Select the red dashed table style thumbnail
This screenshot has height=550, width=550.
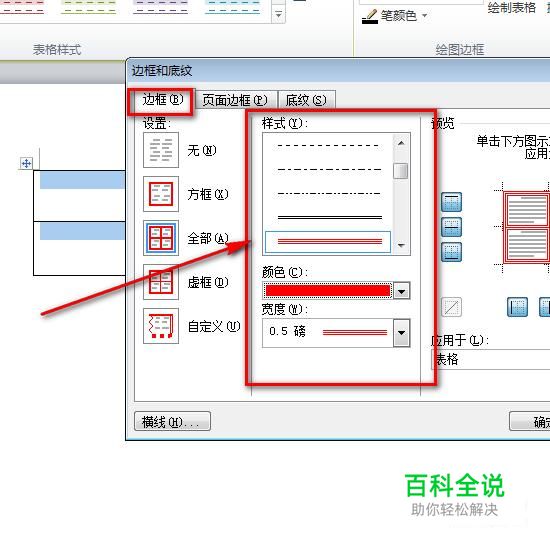[22, 7]
